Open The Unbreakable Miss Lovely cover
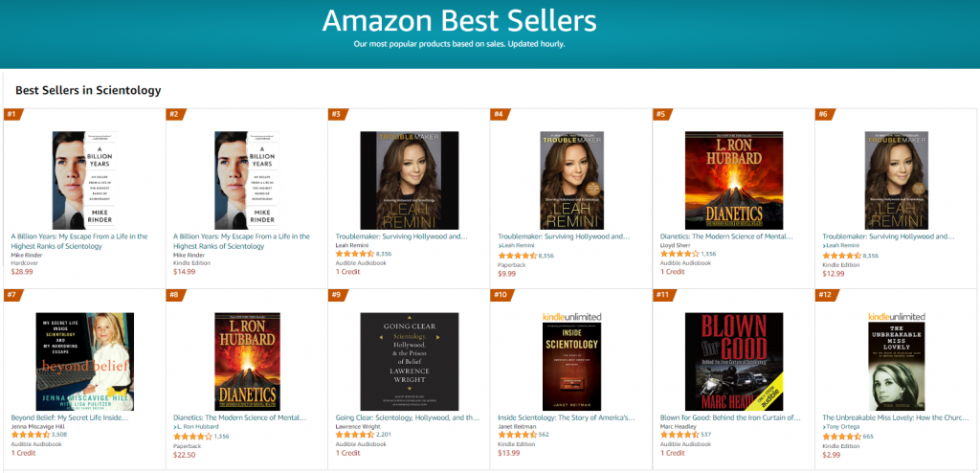The image size is (980, 473). point(896,361)
